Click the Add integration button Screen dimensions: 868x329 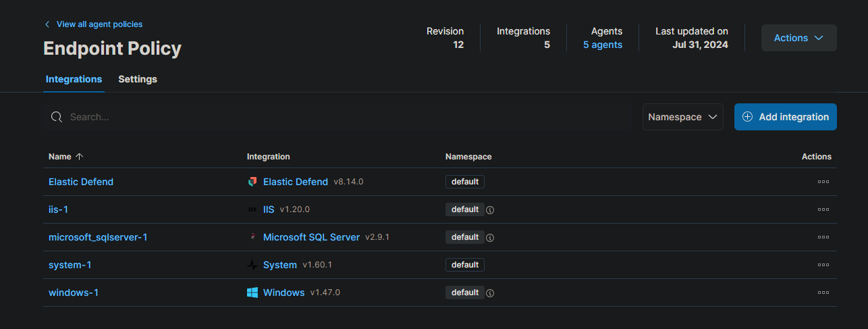pyautogui.click(x=785, y=117)
